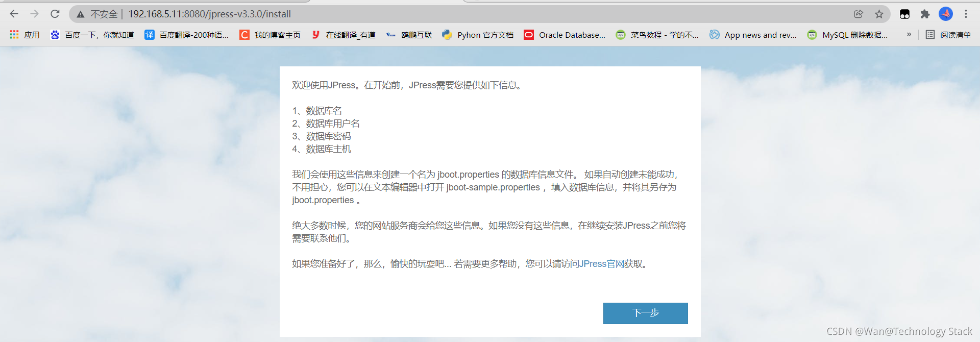The width and height of the screenshot is (980, 342).
Task: Go back to the previous page
Action: (x=14, y=14)
